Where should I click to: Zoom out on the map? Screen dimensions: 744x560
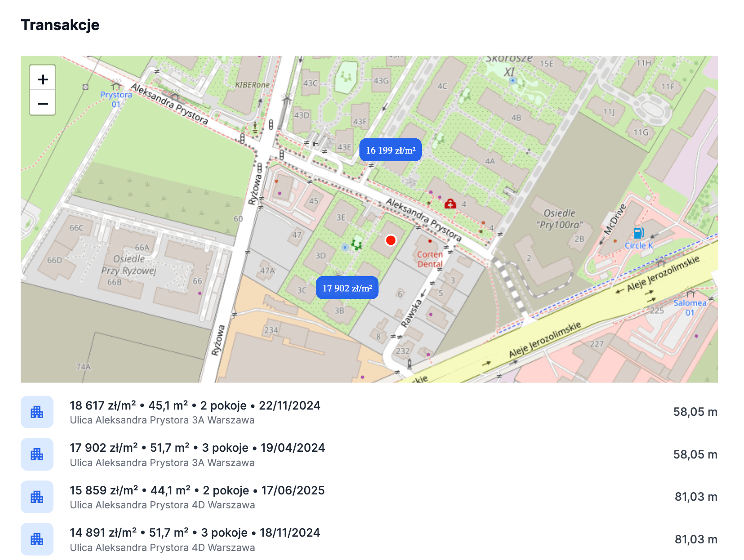(x=43, y=104)
